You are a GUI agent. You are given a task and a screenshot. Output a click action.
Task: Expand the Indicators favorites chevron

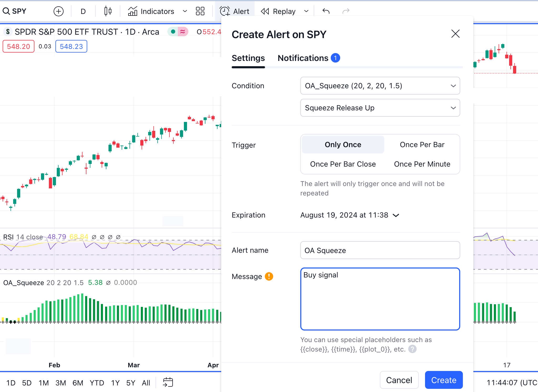(x=185, y=11)
